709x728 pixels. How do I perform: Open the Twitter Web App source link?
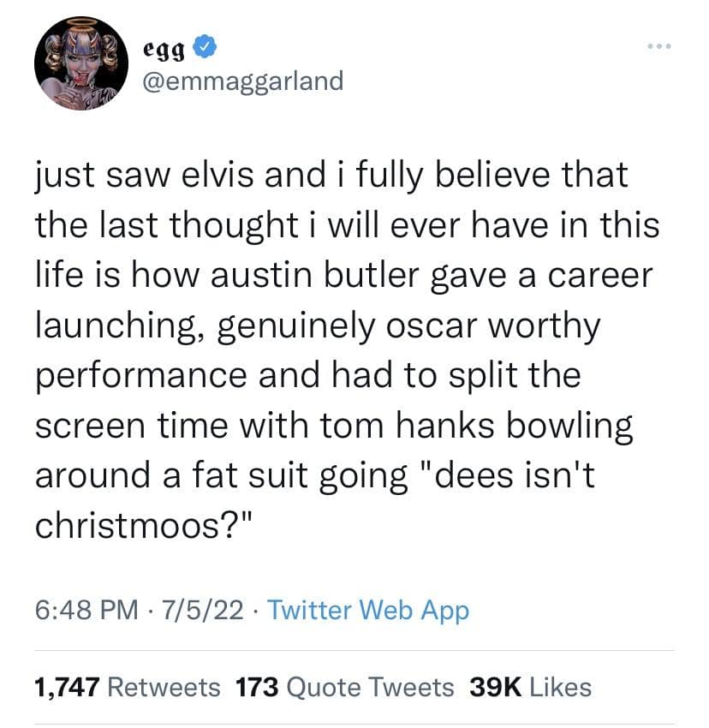point(368,611)
